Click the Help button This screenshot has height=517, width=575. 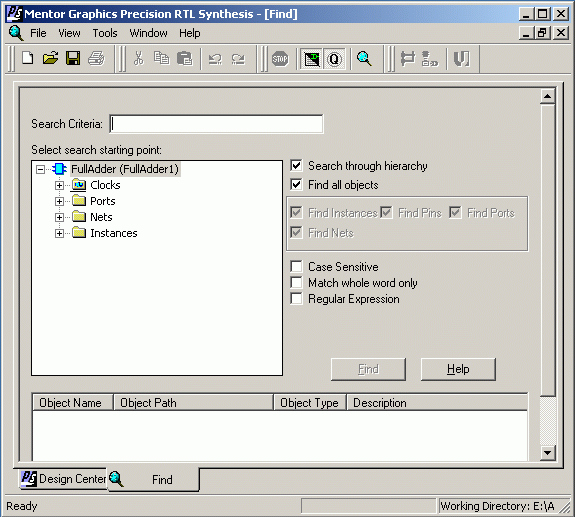coord(458,369)
